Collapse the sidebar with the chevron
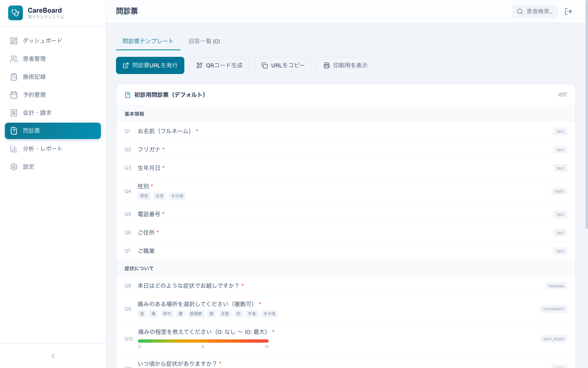 click(53, 356)
